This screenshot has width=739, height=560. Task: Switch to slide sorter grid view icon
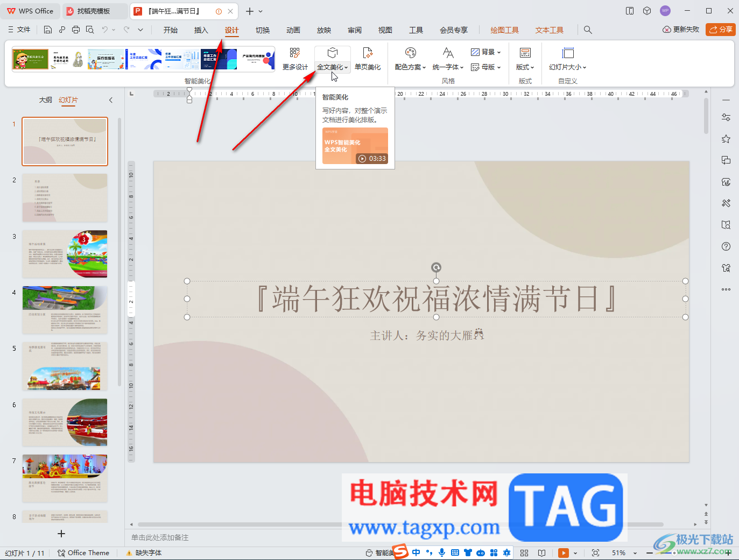coord(524,553)
